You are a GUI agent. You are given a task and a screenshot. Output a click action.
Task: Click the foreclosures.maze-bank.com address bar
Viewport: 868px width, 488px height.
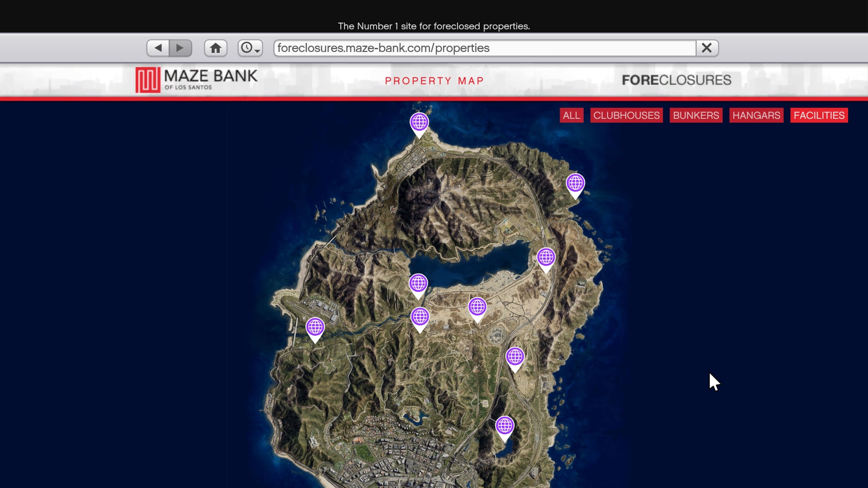pyautogui.click(x=485, y=48)
